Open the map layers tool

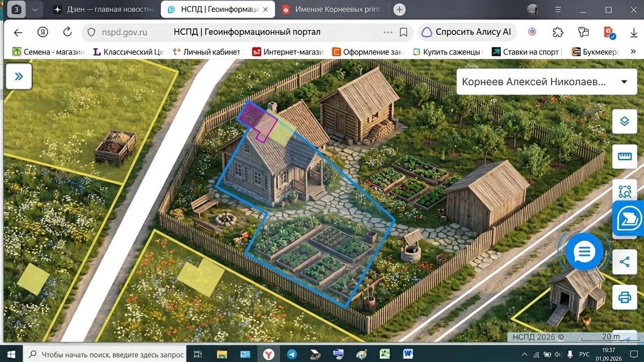click(624, 122)
